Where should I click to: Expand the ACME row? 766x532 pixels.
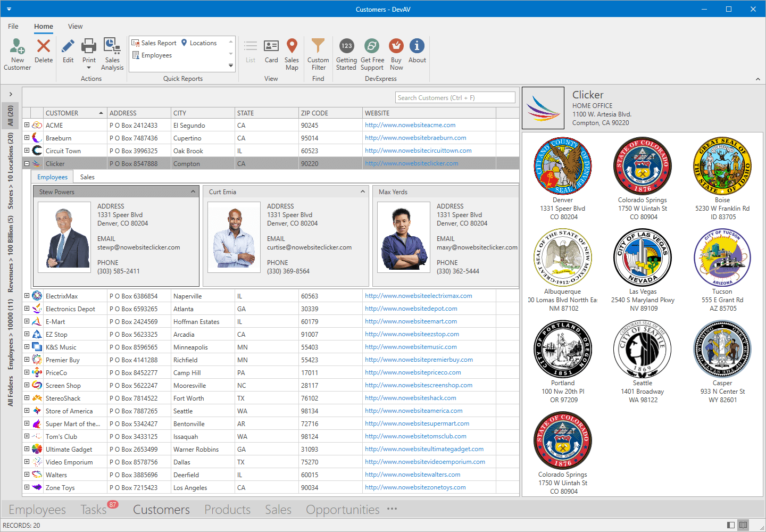tap(27, 124)
